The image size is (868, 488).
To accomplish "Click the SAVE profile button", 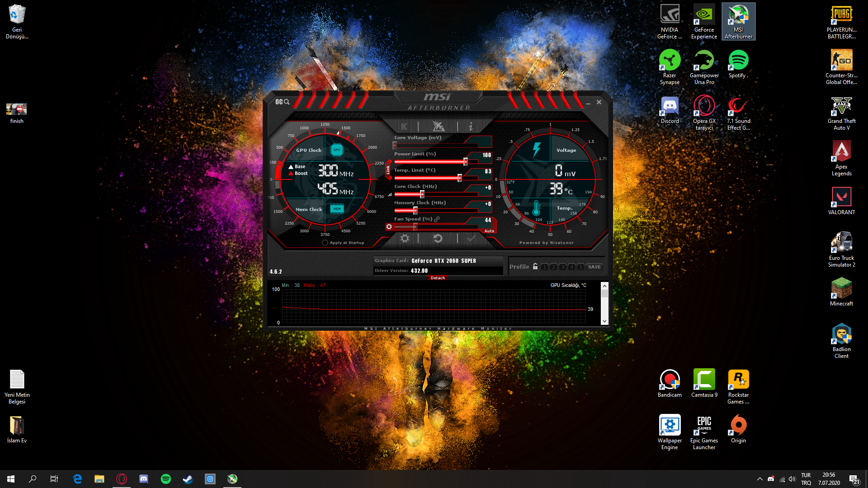I will [x=594, y=267].
